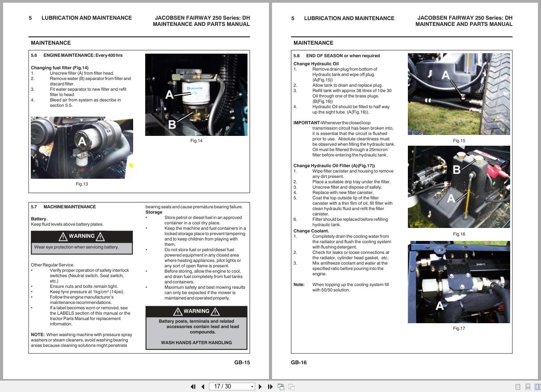Screen dimensions: 541x392
Task: Click the 'Storage' subheading
Action: (x=154, y=212)
